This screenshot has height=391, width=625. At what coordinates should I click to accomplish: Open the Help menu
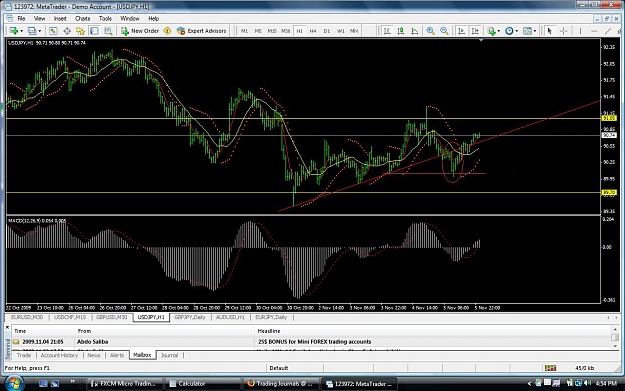click(153, 18)
